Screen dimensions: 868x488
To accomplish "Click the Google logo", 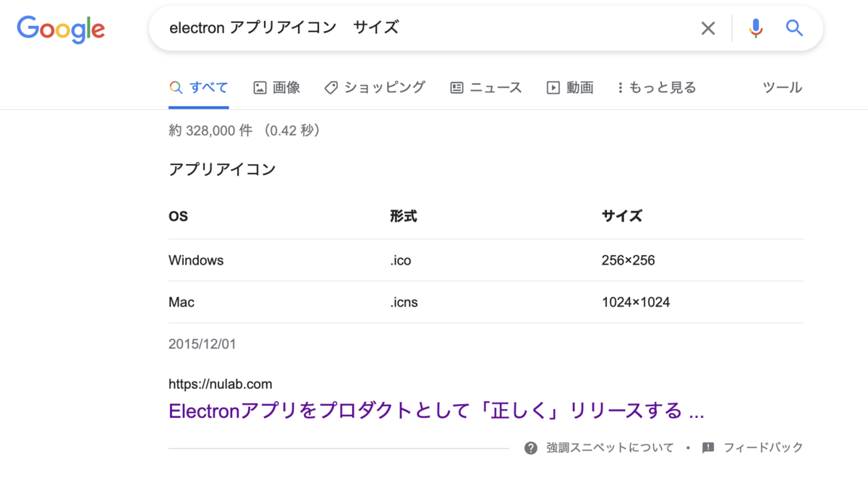I will click(x=61, y=29).
